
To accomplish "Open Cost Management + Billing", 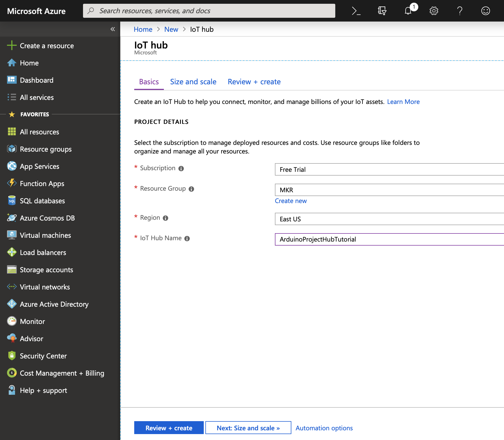I will click(62, 373).
